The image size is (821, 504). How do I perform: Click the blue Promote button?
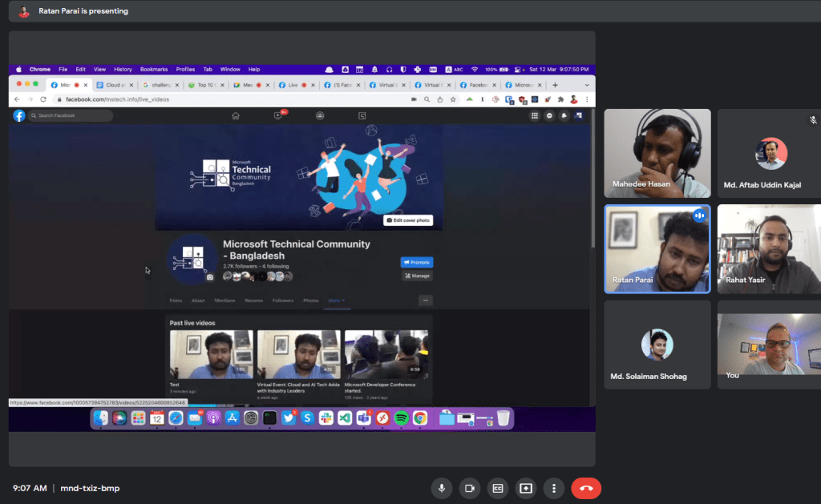click(417, 262)
